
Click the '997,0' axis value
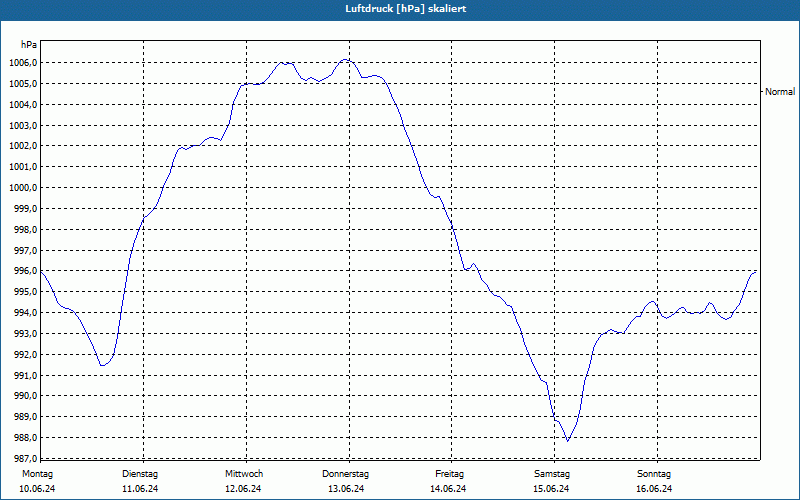click(x=26, y=251)
